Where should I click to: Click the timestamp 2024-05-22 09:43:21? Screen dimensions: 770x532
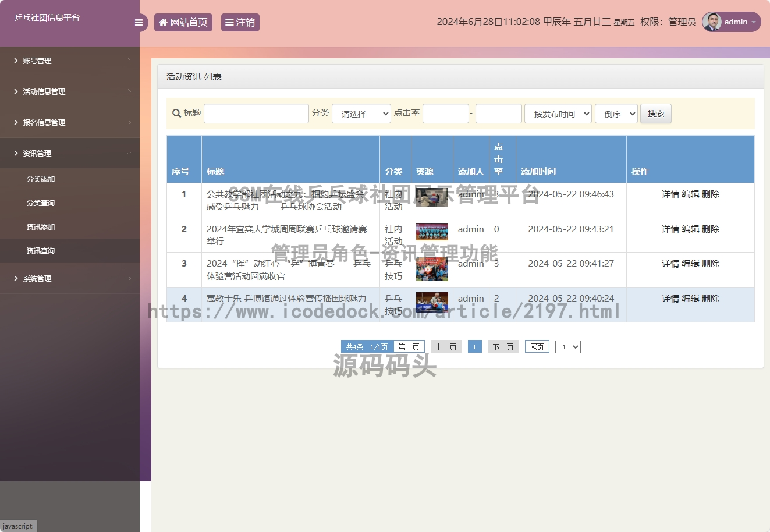[x=571, y=229]
